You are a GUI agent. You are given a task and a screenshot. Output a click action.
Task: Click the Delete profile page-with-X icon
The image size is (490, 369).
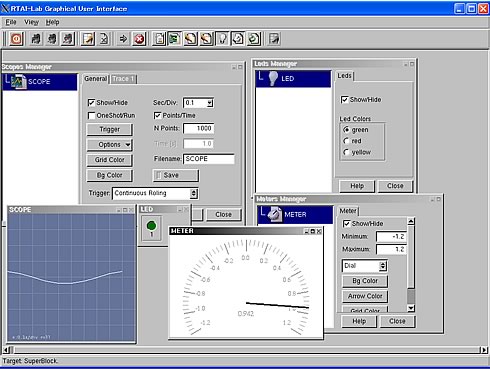point(104,39)
